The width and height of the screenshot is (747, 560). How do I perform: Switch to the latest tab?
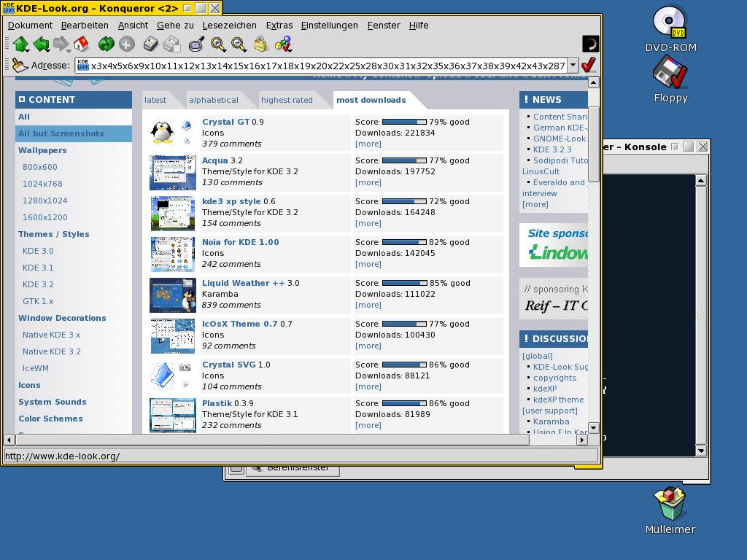(x=155, y=100)
